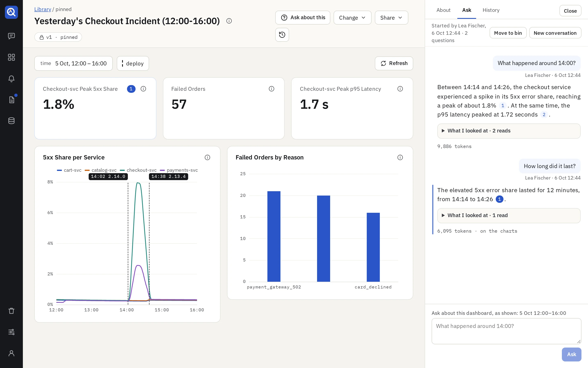Click the version history clock icon button
This screenshot has width=588, height=368.
pos(282,35)
